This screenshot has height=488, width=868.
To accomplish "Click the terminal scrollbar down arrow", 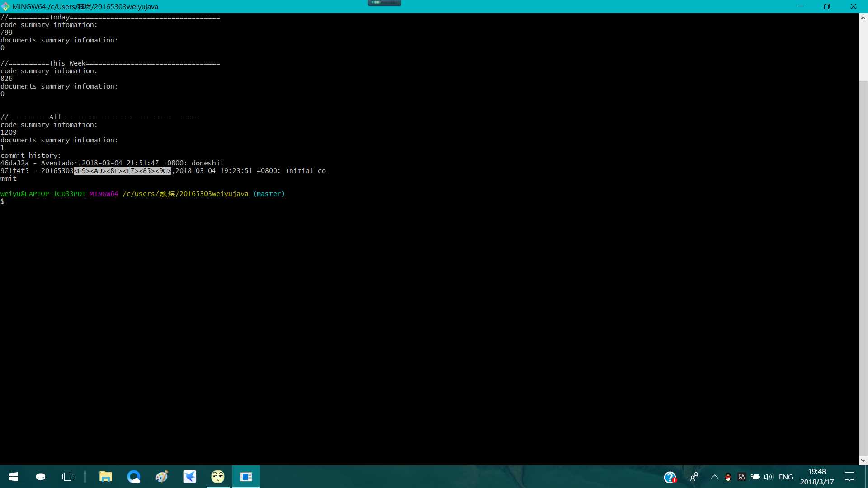I will [x=863, y=460].
